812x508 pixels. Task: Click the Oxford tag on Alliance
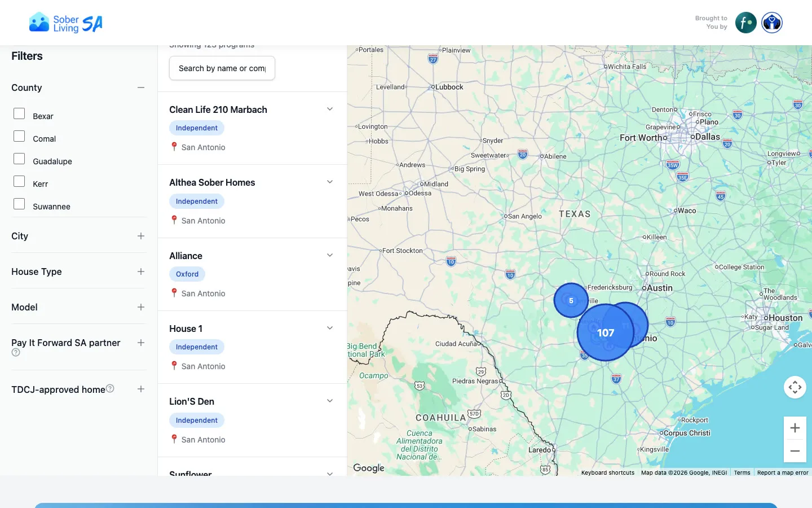click(187, 274)
